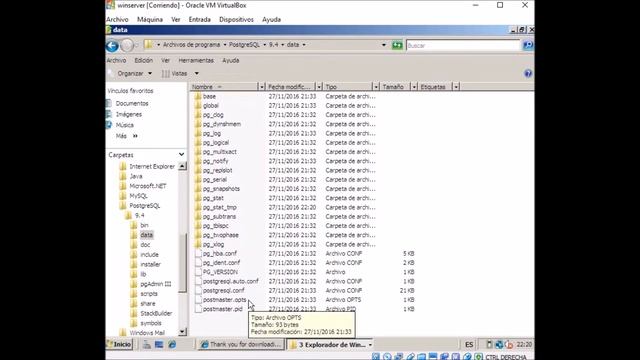
Task: Select the pg_multixact folder
Action: pos(220,152)
